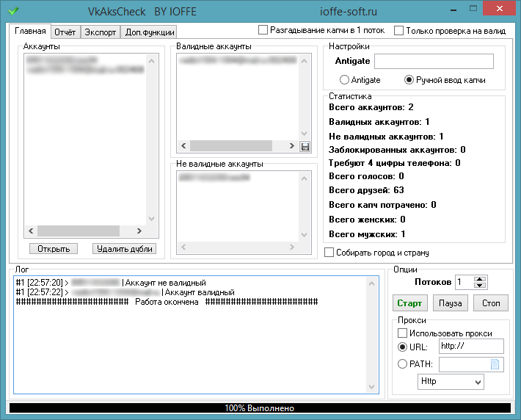Click the Потоков number field
This screenshot has width=521, height=420.
464,282
